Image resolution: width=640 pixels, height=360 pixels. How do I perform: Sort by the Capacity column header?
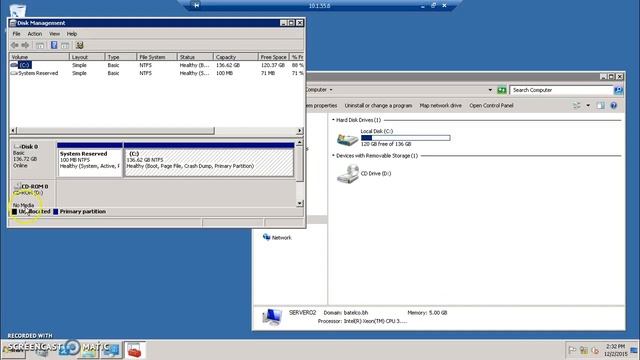click(x=236, y=57)
